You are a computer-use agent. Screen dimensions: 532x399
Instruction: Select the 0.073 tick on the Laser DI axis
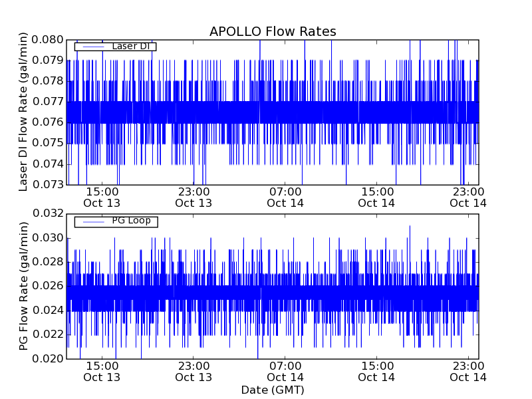pos(47,185)
